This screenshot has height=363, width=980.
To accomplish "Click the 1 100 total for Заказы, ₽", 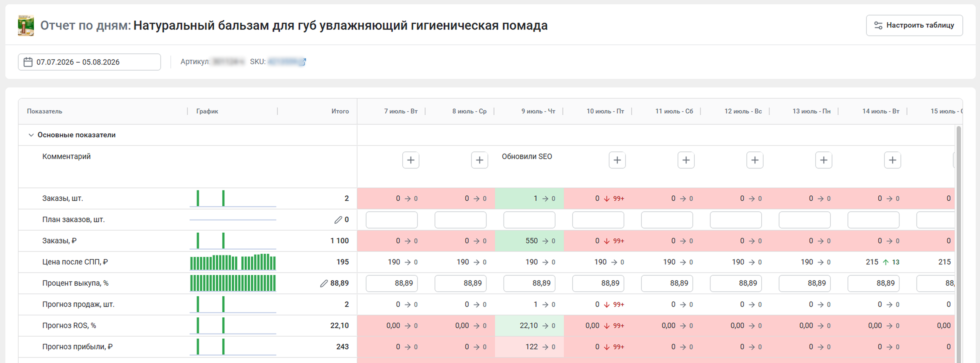I will [339, 241].
